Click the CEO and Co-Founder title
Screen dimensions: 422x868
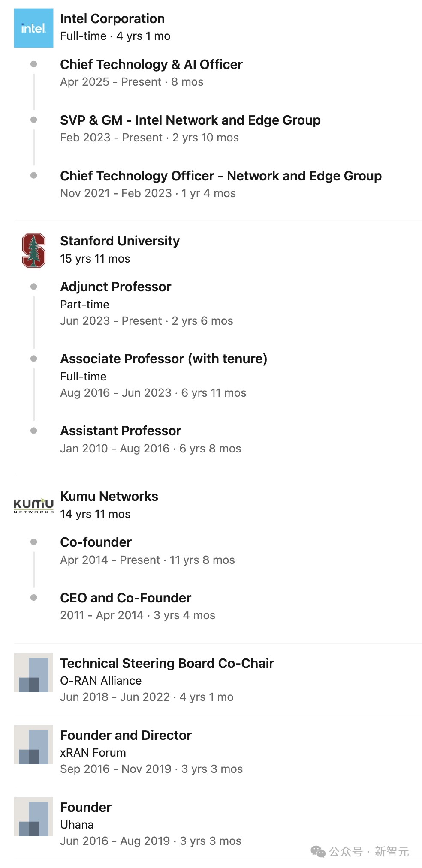pos(125,598)
